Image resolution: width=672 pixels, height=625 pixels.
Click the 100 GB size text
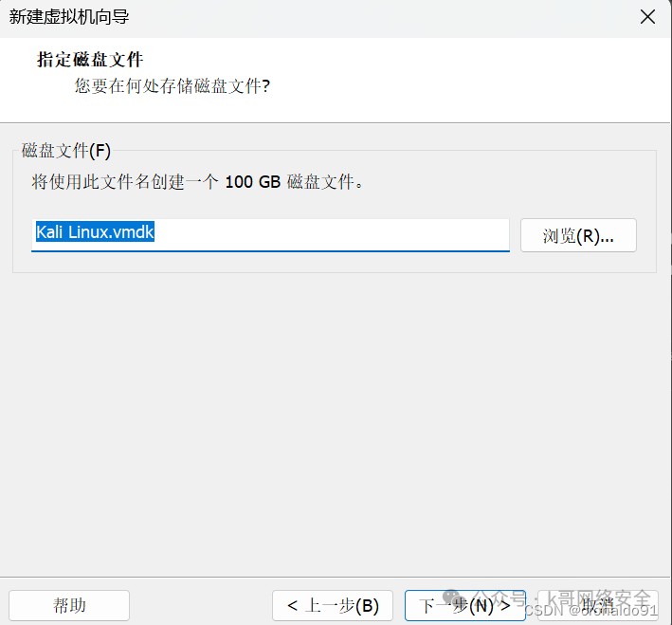coord(252,182)
